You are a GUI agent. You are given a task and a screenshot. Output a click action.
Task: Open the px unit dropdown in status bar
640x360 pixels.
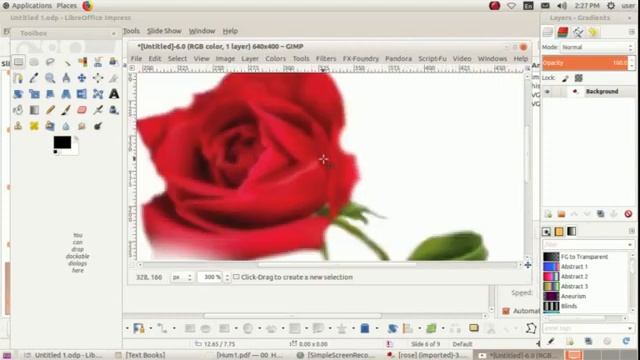click(181, 277)
